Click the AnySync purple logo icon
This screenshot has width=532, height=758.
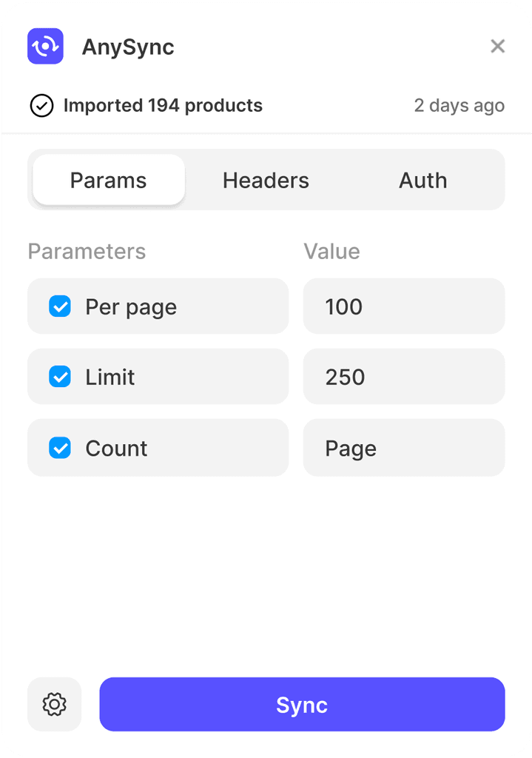point(45,47)
